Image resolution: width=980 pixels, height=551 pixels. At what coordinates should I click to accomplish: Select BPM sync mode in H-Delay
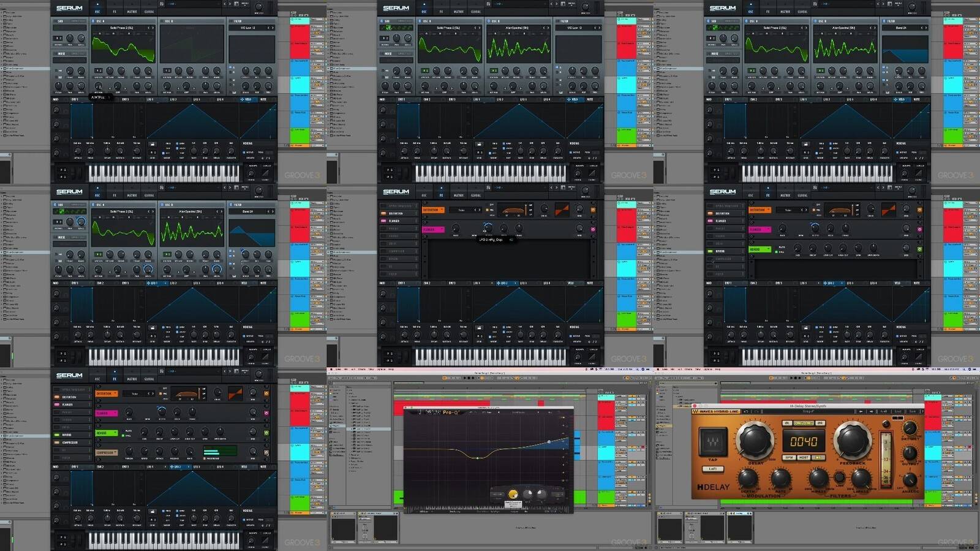790,457
